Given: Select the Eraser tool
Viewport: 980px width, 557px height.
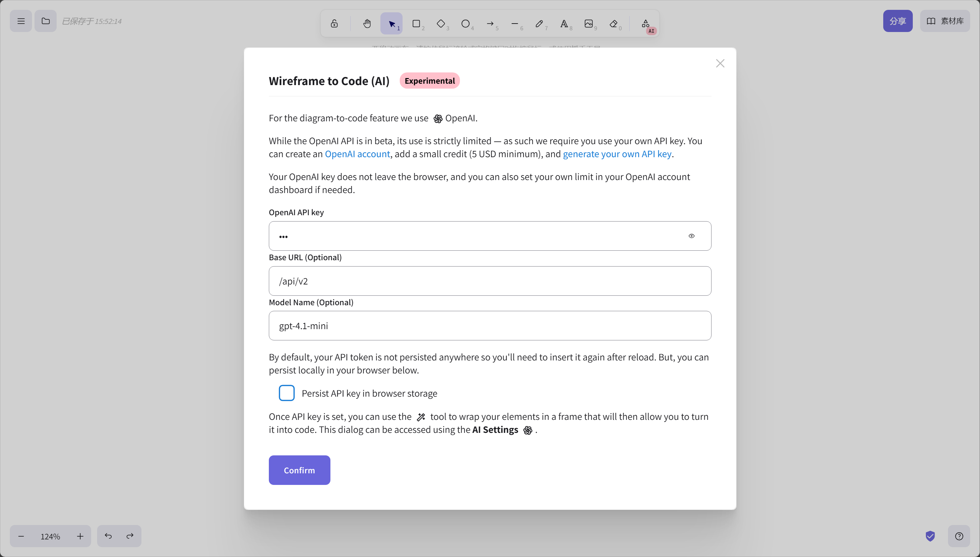Looking at the screenshot, I should [613, 24].
